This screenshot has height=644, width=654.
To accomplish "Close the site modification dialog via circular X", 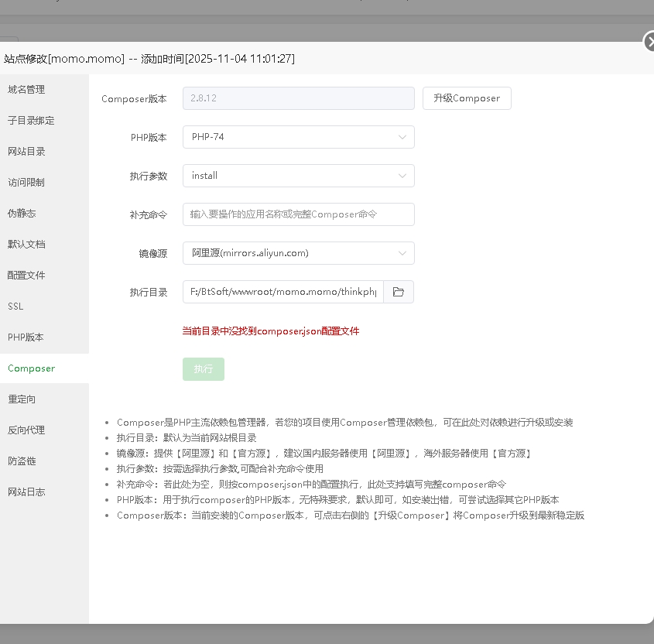I will coord(650,42).
